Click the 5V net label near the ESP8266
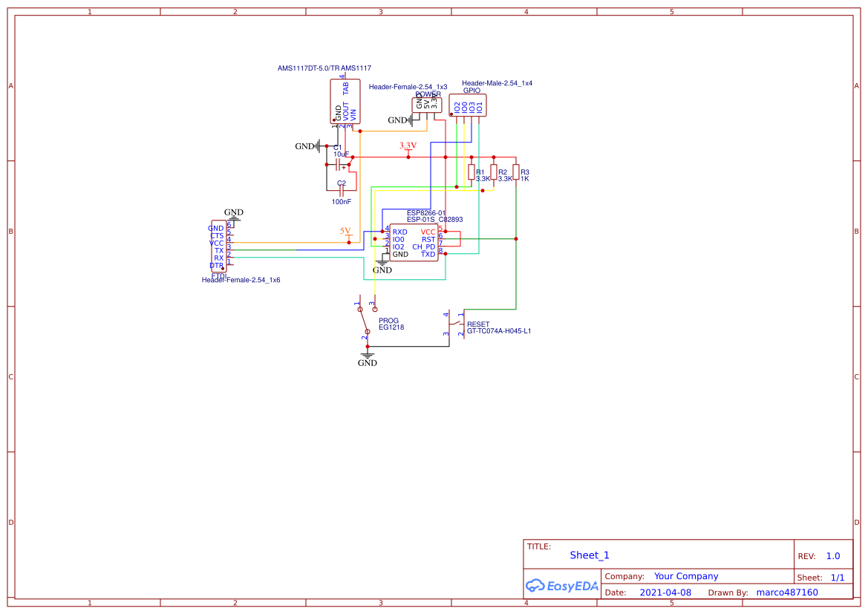The height and width of the screenshot is (614, 868). pyautogui.click(x=344, y=232)
